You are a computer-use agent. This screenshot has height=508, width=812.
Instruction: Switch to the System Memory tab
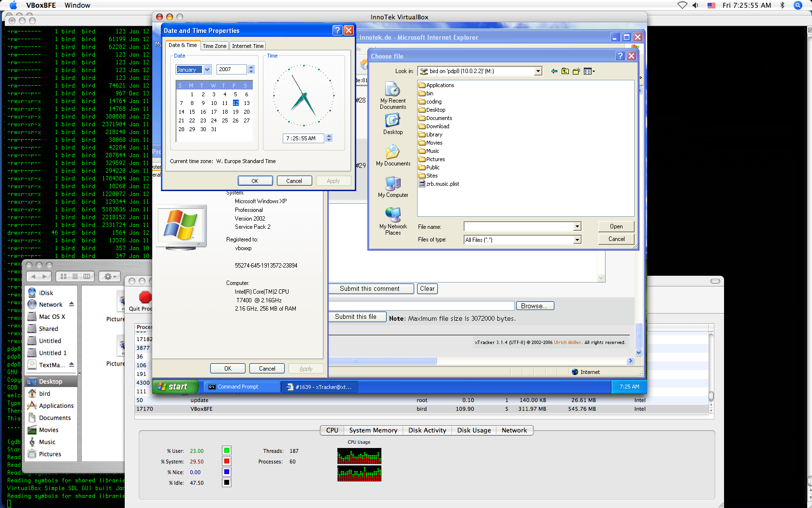pyautogui.click(x=373, y=430)
